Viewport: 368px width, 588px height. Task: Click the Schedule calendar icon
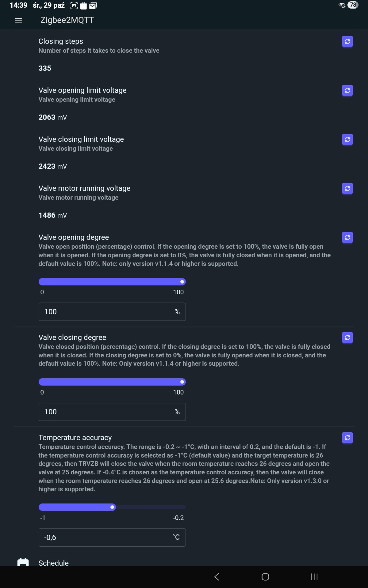(23, 562)
